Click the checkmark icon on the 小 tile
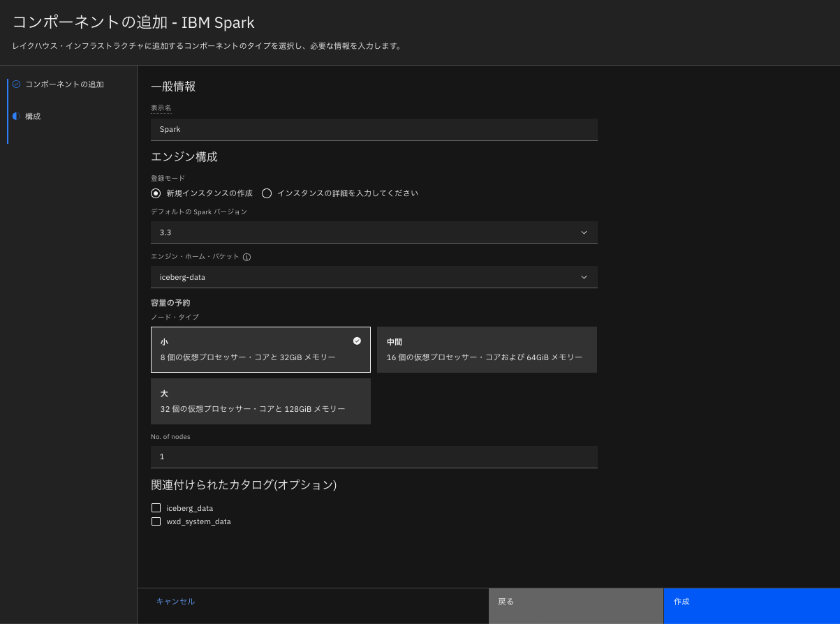This screenshot has height=624, width=840. (x=357, y=341)
